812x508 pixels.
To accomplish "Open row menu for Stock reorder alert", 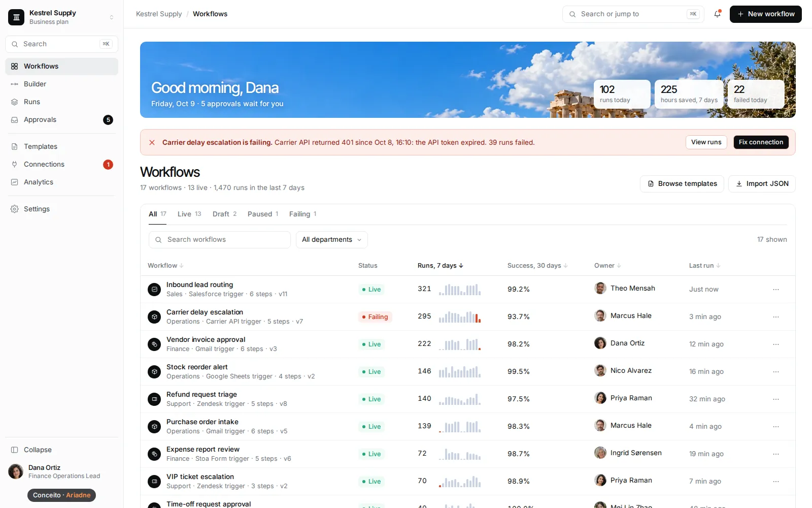I will [776, 372].
